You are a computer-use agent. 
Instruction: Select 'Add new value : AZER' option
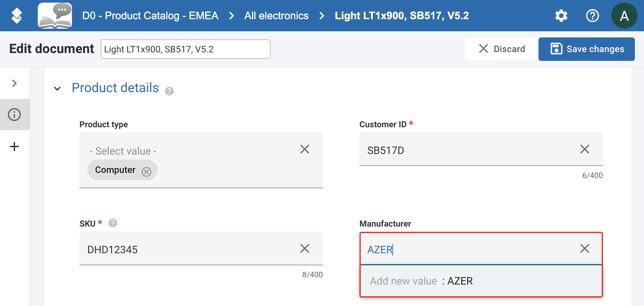481,281
